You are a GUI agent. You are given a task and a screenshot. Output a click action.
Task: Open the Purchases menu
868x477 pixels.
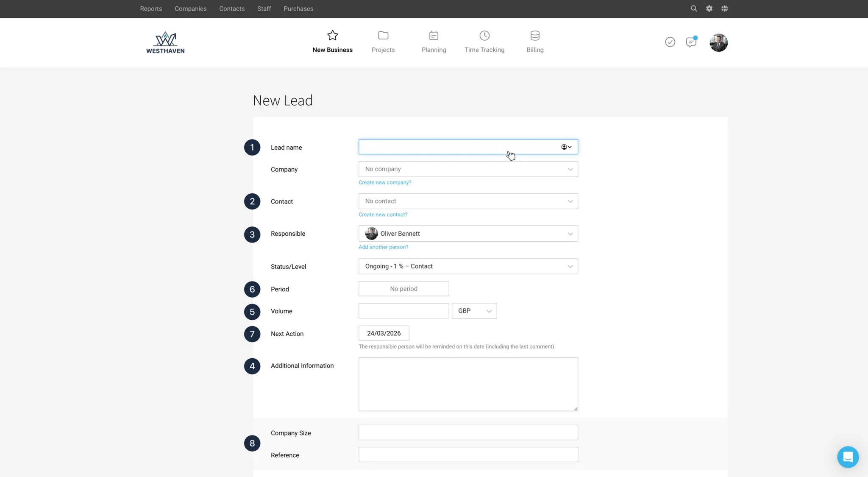(x=298, y=8)
